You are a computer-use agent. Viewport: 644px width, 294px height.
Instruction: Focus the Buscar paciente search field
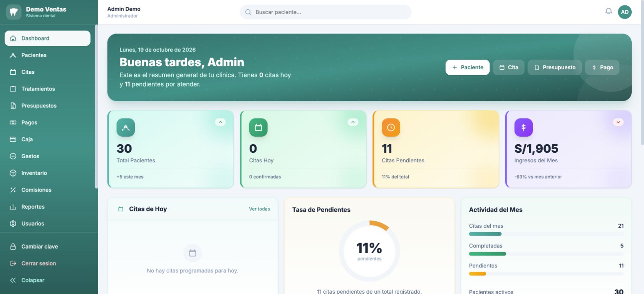click(x=325, y=12)
